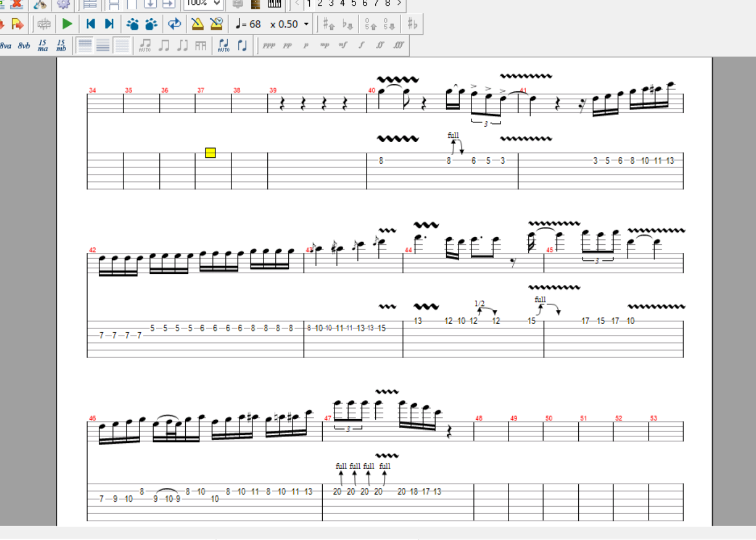Select second staff display mode

[103, 46]
